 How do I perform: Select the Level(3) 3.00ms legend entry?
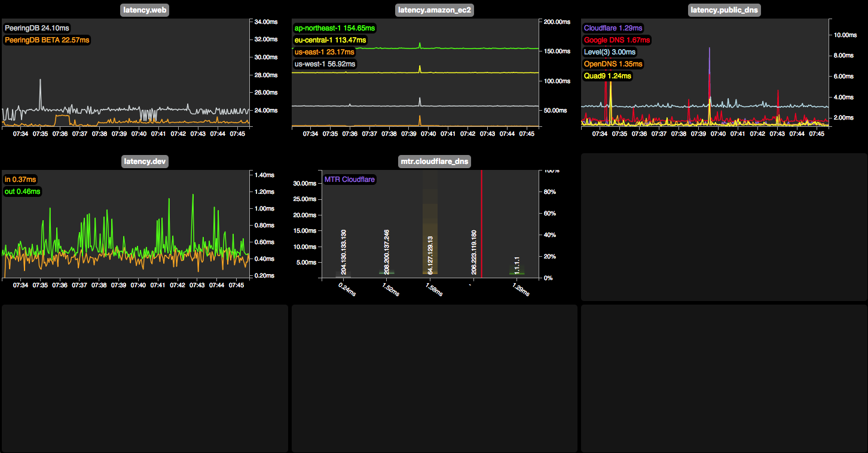pos(609,52)
